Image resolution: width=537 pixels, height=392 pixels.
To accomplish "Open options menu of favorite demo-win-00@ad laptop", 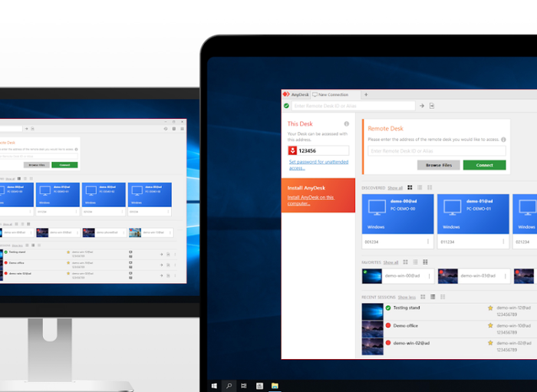I will click(x=429, y=276).
